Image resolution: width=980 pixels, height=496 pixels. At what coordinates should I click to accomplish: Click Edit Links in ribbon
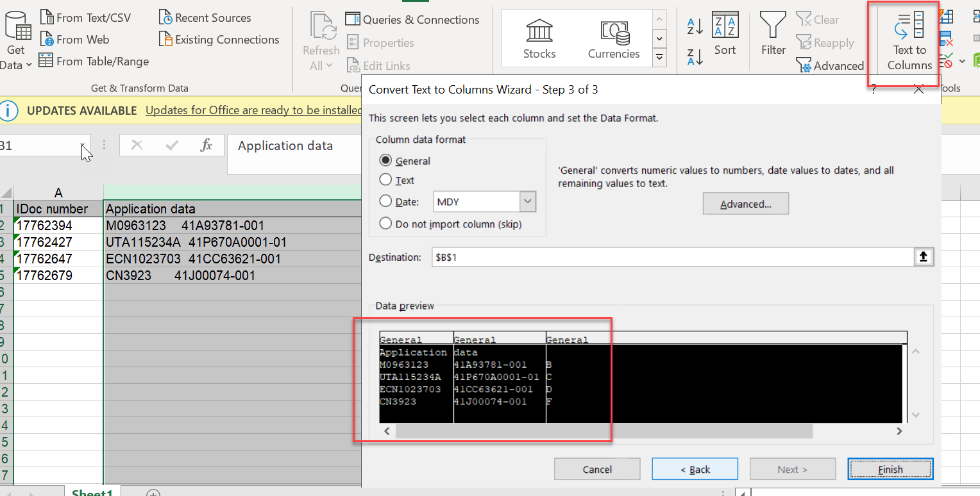(378, 65)
